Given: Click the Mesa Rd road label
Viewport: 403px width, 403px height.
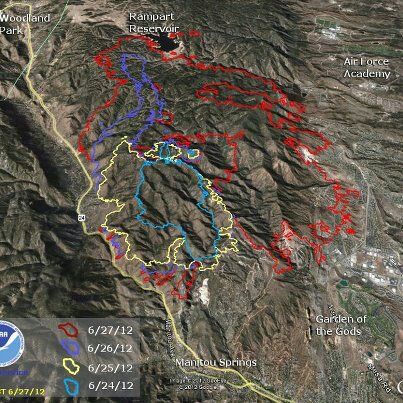Looking at the screenshot, I should (379, 378).
